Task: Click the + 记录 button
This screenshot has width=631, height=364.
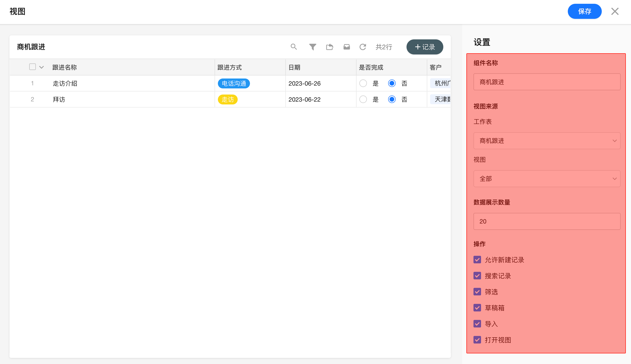Action: 425,47
